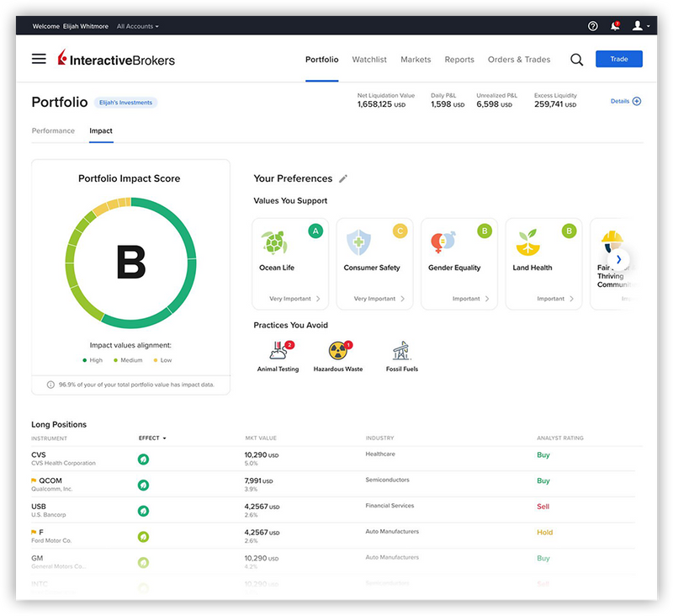
Task: Sort by the EFFECT column dropdown
Action: point(152,438)
